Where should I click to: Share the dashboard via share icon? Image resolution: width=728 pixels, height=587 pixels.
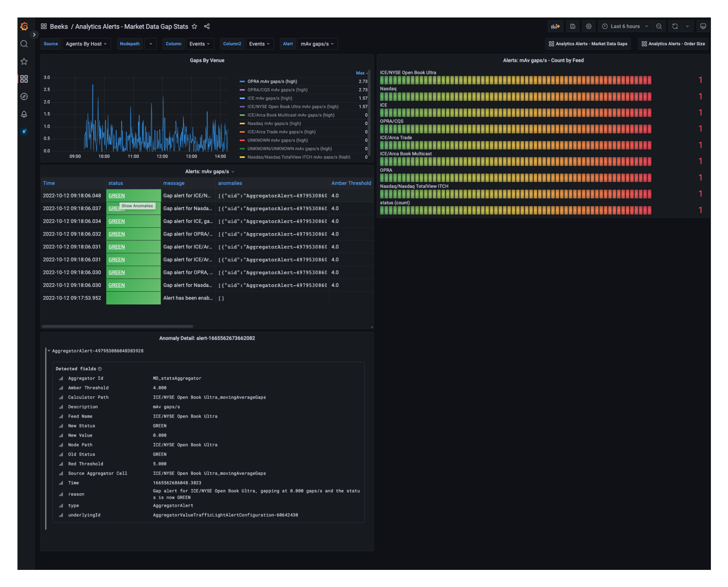click(x=207, y=26)
